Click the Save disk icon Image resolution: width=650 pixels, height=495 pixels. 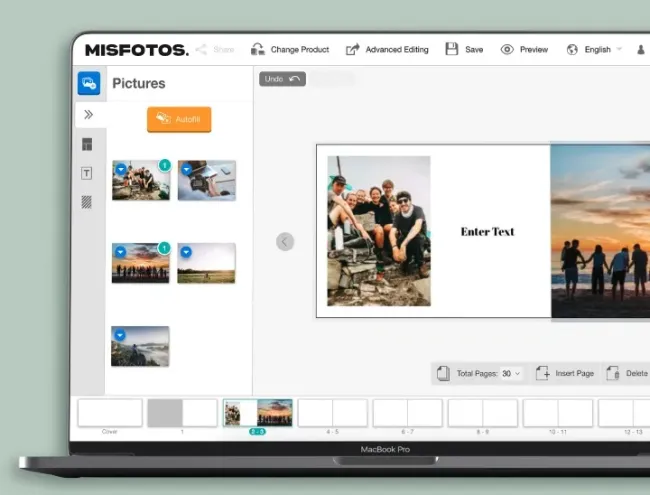click(x=452, y=49)
